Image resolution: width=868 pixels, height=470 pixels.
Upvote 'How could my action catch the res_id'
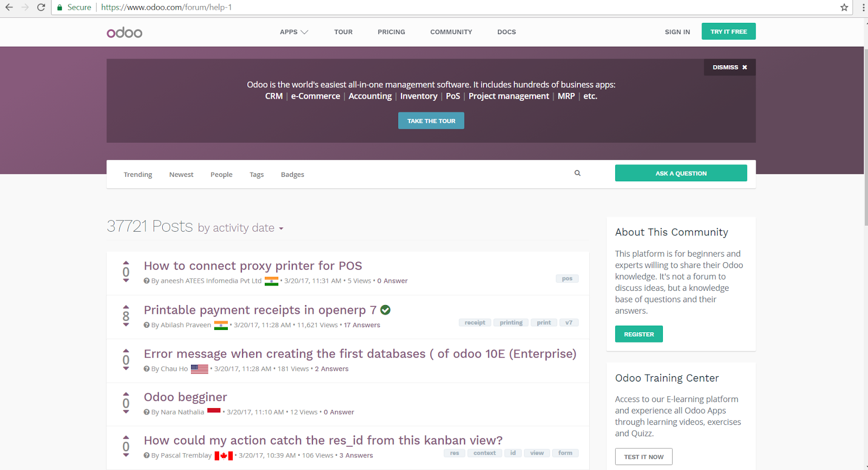(x=126, y=437)
